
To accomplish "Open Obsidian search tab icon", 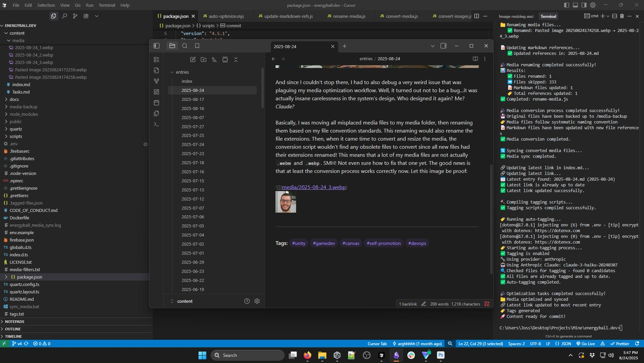I will coord(185,46).
